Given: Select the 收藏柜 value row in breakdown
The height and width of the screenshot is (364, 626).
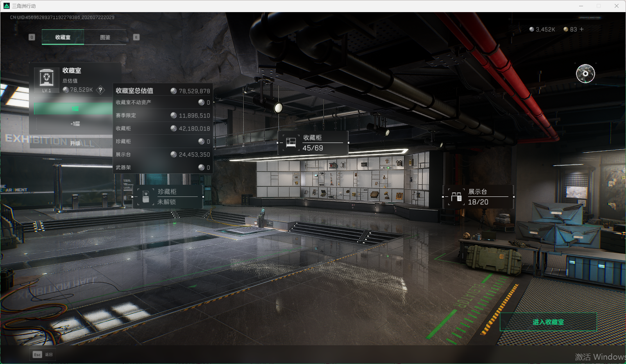Looking at the screenshot, I should pos(163,128).
